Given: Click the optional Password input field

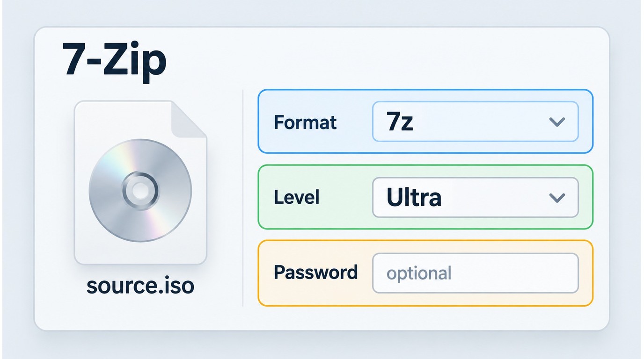Looking at the screenshot, I should 476,273.
